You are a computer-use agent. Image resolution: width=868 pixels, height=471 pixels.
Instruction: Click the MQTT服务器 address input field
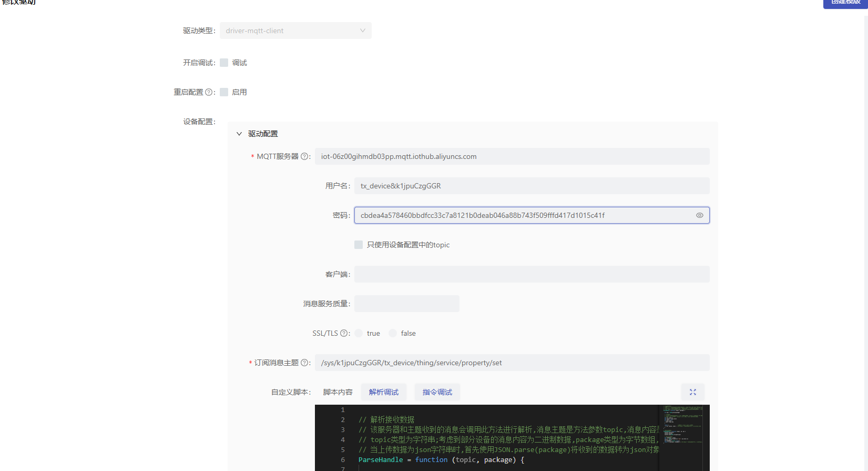pos(512,156)
